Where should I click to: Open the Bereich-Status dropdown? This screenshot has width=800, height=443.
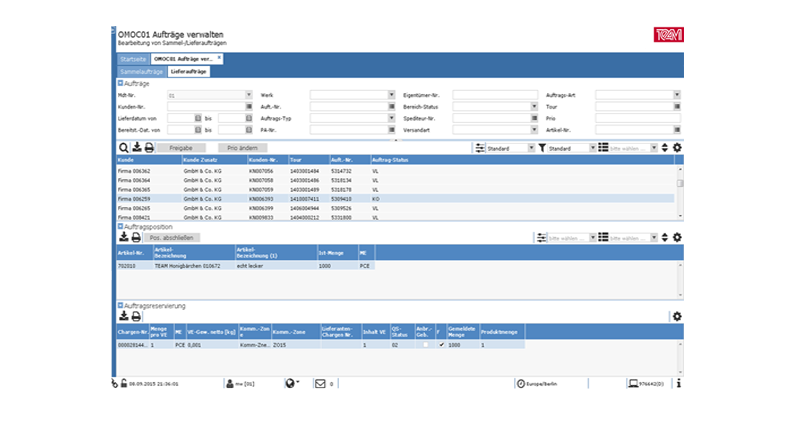pos(534,107)
